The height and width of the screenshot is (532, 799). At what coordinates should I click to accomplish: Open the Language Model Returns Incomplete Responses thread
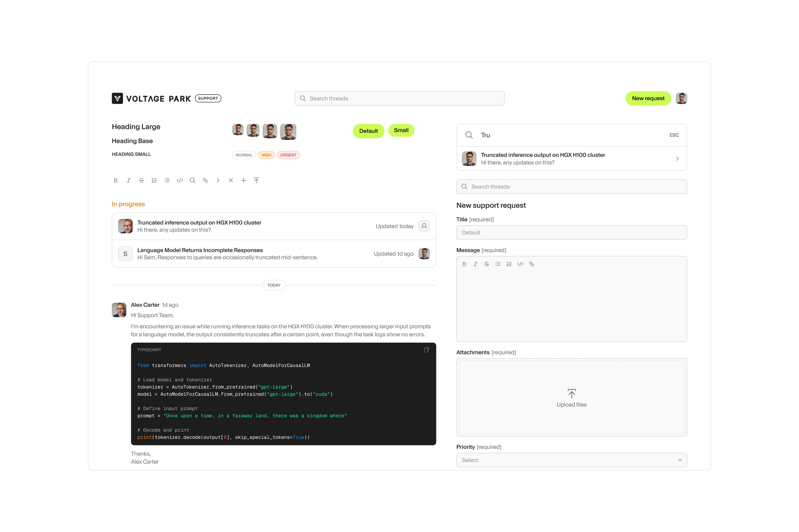227,253
